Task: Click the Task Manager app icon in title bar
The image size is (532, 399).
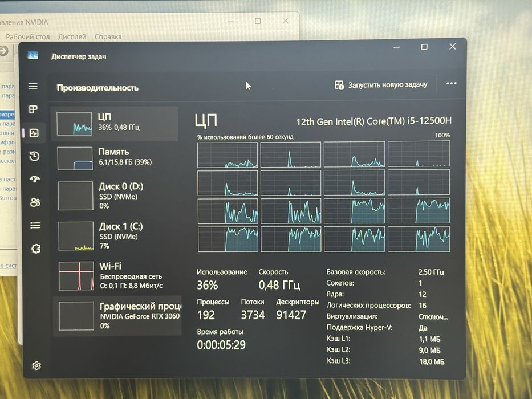Action: coord(33,55)
